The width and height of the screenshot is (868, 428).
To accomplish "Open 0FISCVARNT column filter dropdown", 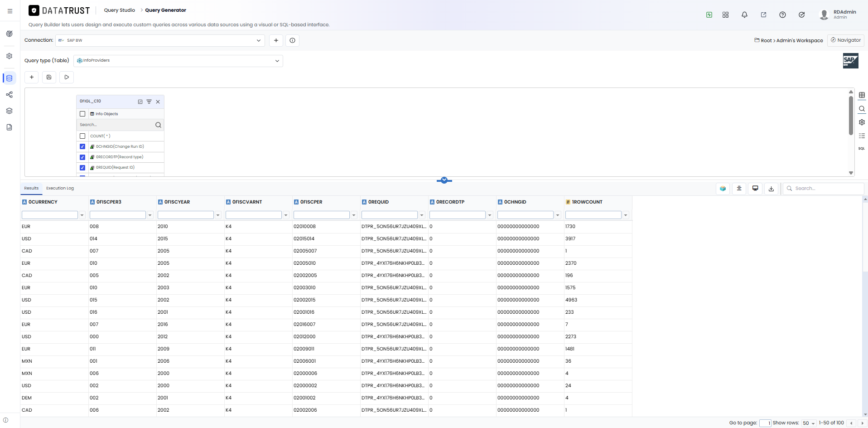I will 286,215.
